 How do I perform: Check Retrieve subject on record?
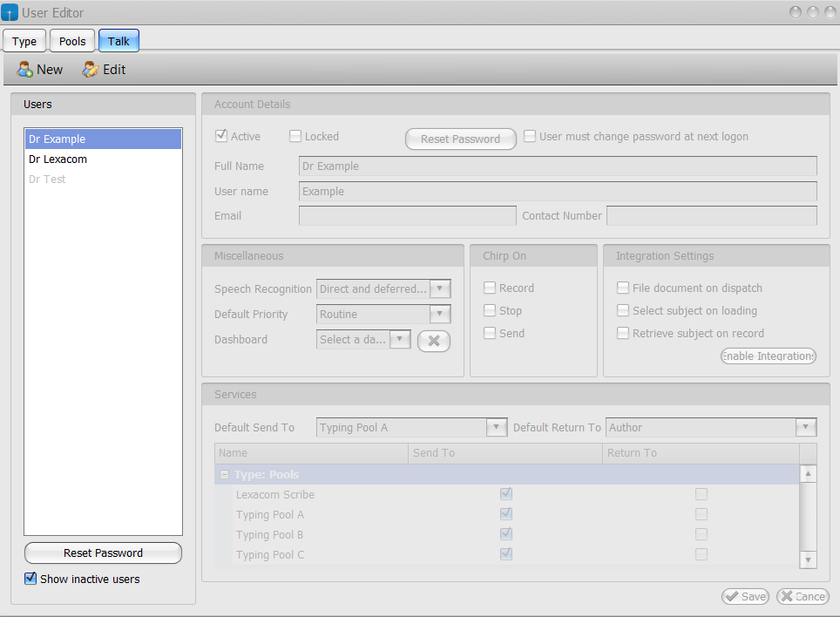[622, 333]
